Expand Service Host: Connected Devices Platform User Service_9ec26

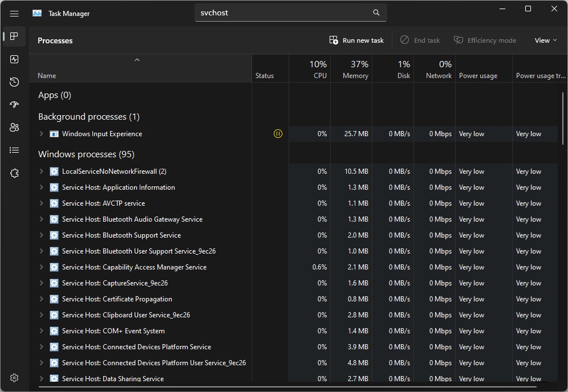(41, 362)
